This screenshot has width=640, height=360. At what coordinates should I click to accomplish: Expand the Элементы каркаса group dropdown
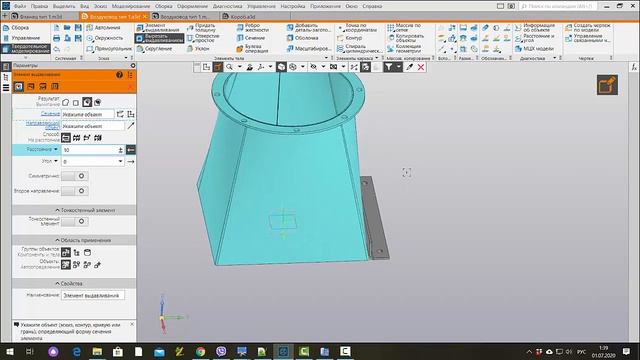(x=376, y=58)
